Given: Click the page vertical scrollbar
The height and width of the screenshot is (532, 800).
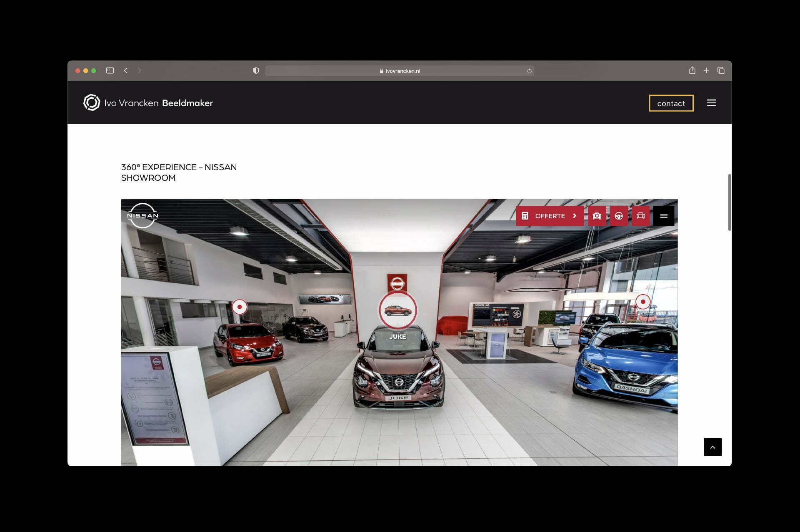Looking at the screenshot, I should point(729,202).
